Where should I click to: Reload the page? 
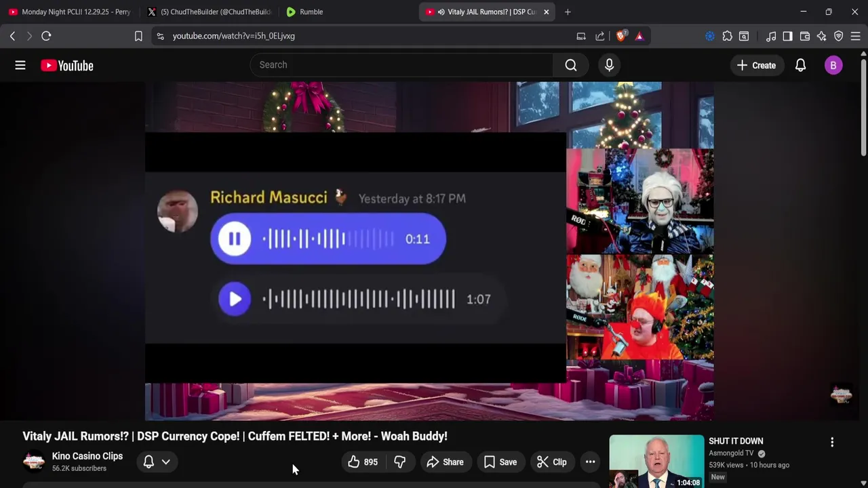click(46, 36)
